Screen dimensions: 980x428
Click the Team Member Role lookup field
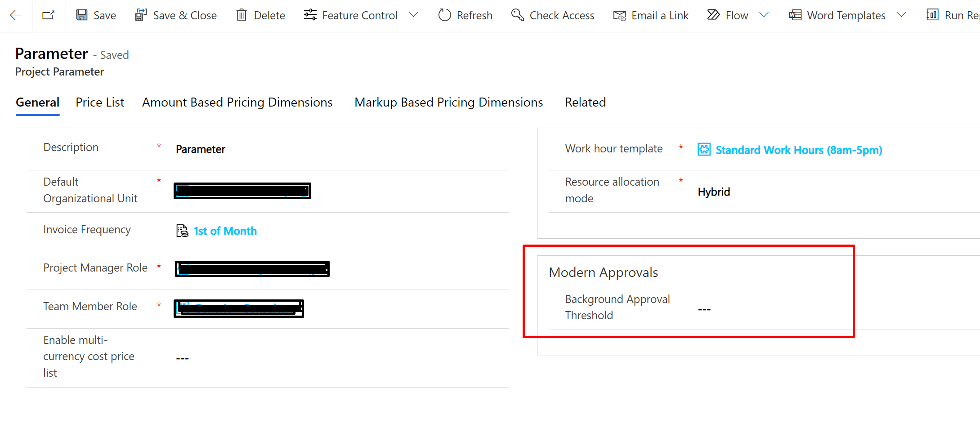click(239, 308)
